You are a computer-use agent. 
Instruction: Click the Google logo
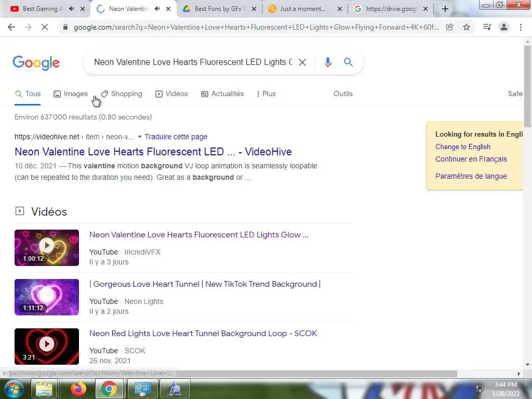(36, 63)
